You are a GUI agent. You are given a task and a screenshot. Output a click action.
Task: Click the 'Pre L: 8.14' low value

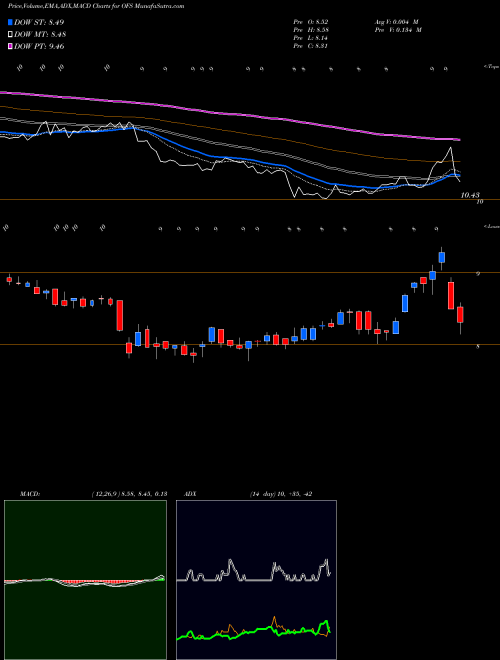311,38
